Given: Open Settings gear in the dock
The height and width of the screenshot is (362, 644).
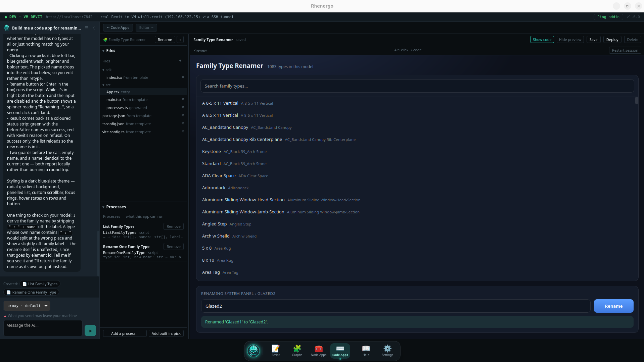Looking at the screenshot, I should click(x=387, y=351).
